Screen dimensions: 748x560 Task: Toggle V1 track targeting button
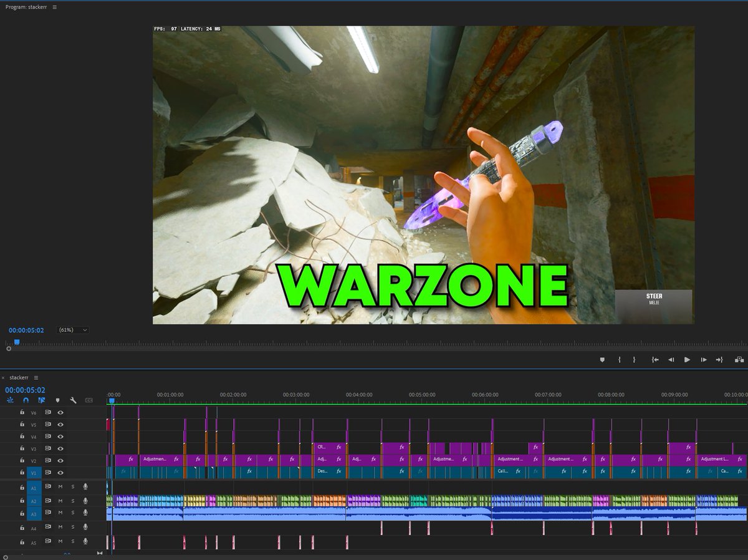coord(34,473)
